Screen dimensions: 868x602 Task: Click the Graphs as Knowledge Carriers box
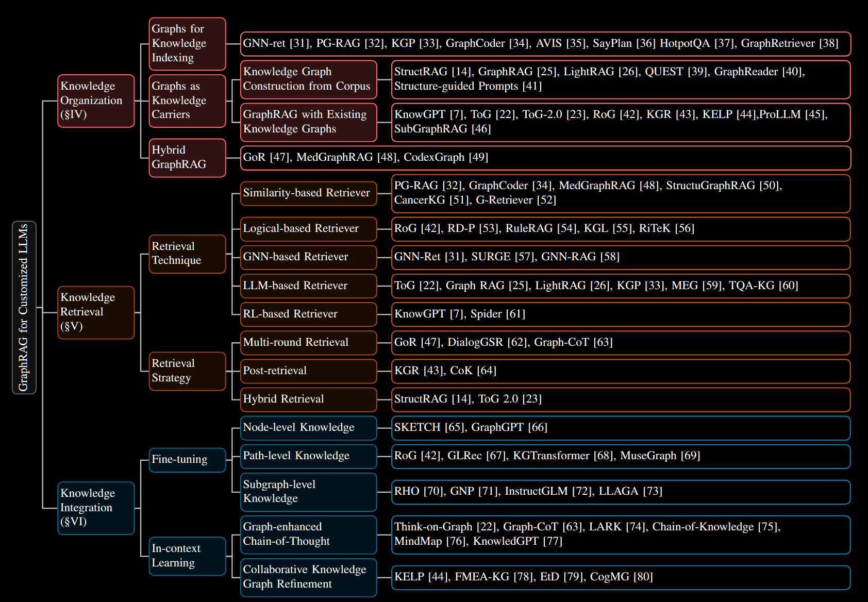click(187, 101)
